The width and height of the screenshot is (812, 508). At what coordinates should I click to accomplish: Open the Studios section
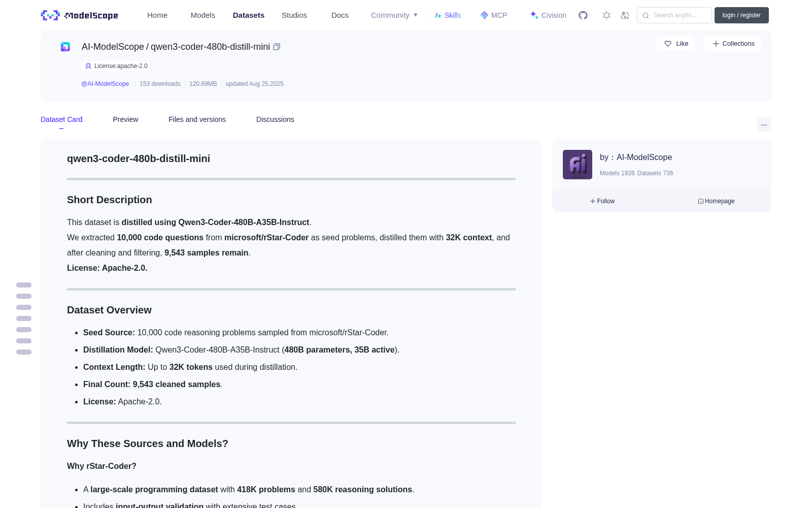coord(294,15)
